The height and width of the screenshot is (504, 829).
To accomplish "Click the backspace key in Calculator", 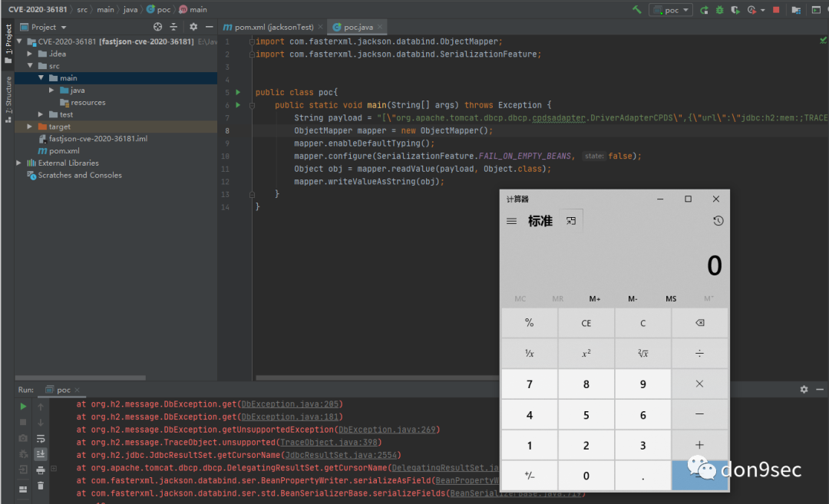I will point(699,323).
